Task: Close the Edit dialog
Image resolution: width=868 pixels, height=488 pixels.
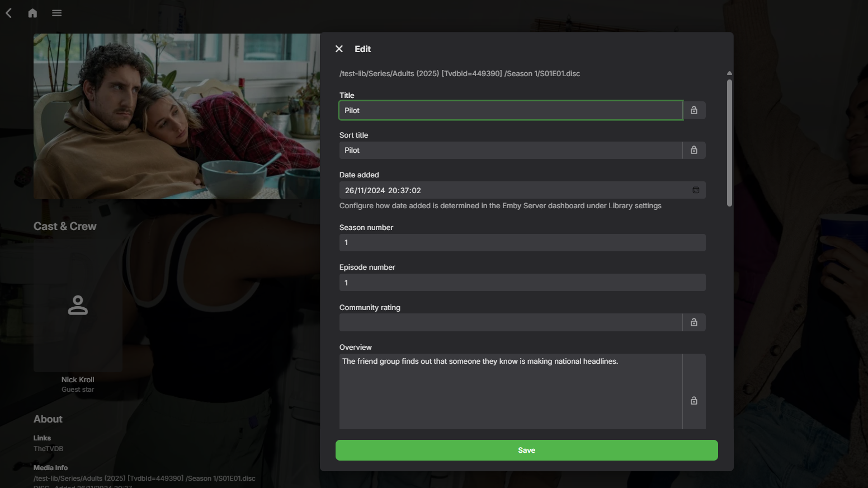Action: [x=339, y=49]
